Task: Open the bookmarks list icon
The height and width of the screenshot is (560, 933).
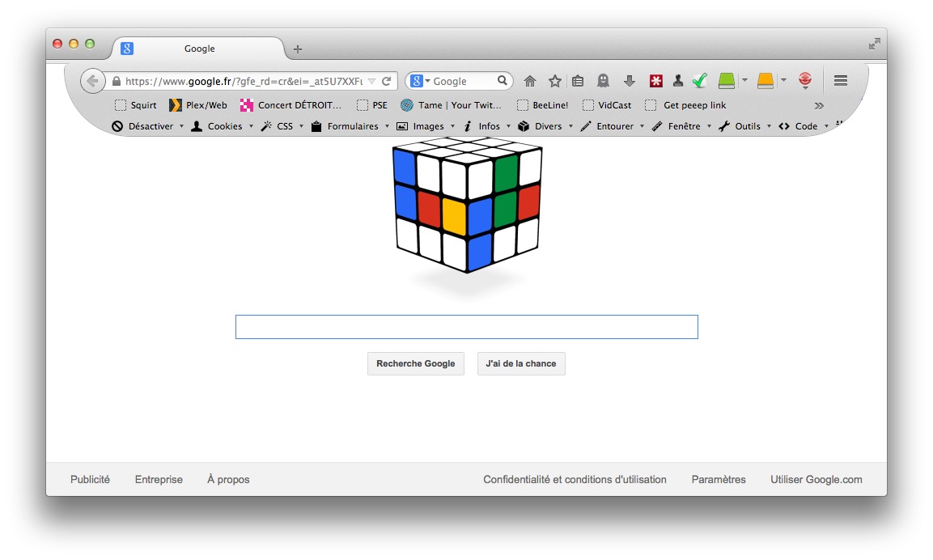Action: tap(578, 81)
